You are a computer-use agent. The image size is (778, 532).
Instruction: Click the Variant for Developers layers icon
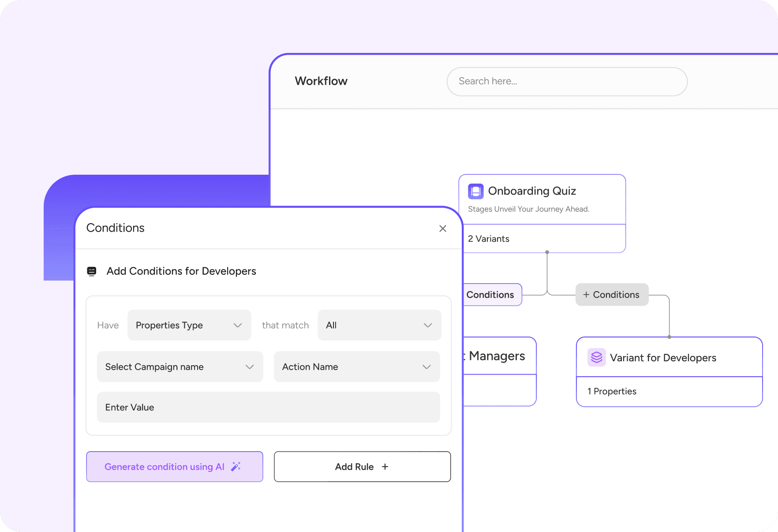tap(596, 357)
